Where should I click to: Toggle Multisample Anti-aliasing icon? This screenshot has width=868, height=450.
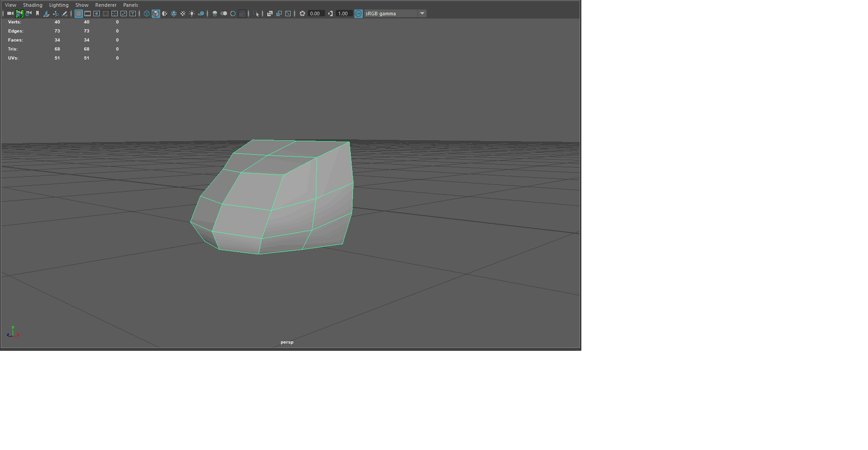coord(233,14)
